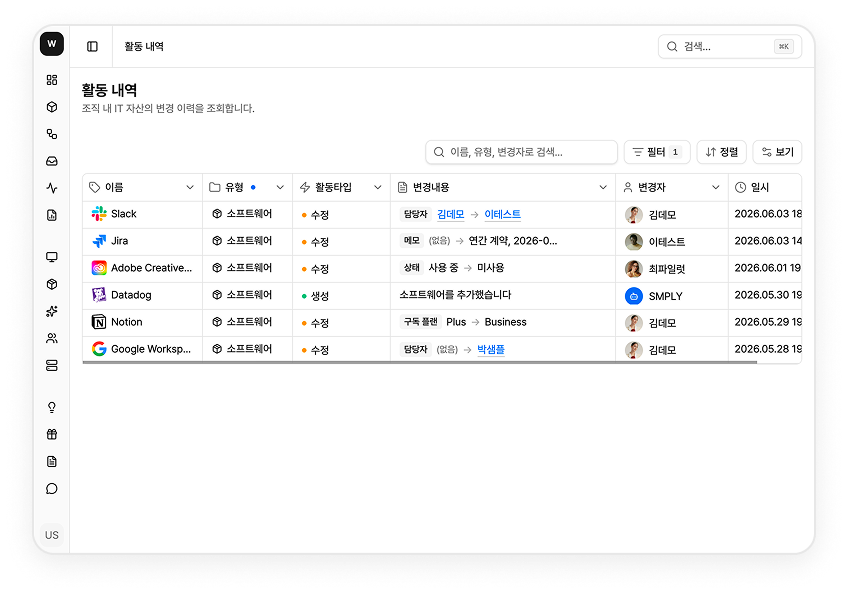This screenshot has height=595, width=848.
Task: Open the activity pulse icon in sidebar
Action: pos(52,188)
